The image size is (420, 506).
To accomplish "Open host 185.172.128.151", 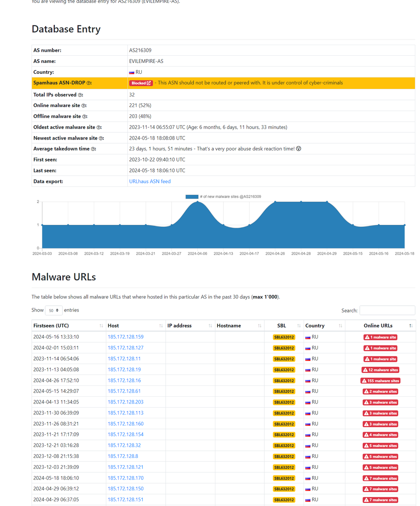I will click(x=126, y=499).
